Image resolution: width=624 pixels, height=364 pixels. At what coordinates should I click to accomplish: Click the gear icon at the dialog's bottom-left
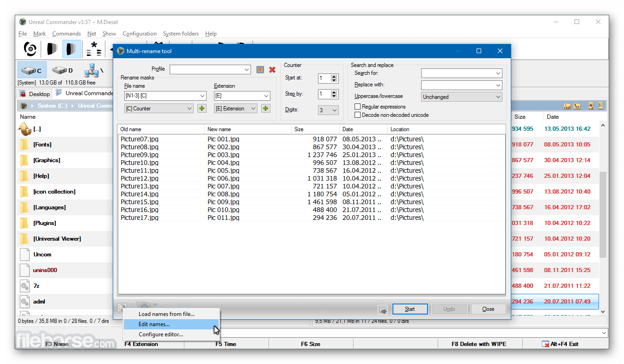[122, 308]
